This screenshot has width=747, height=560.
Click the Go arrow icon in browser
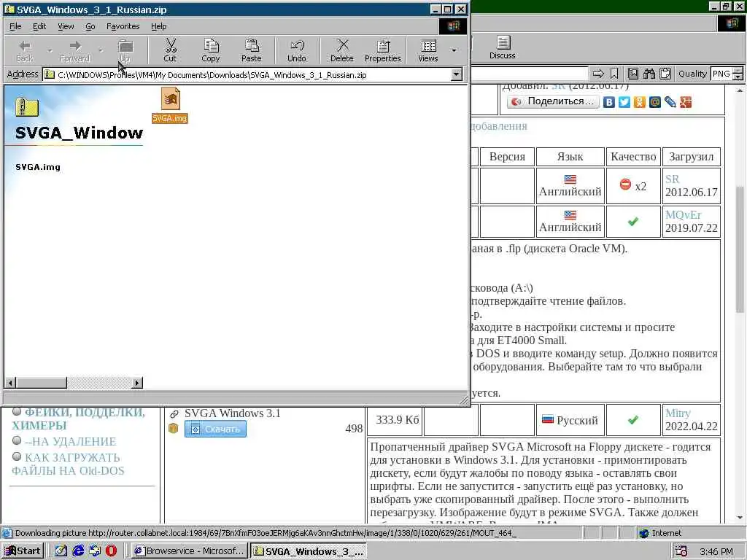pos(598,74)
